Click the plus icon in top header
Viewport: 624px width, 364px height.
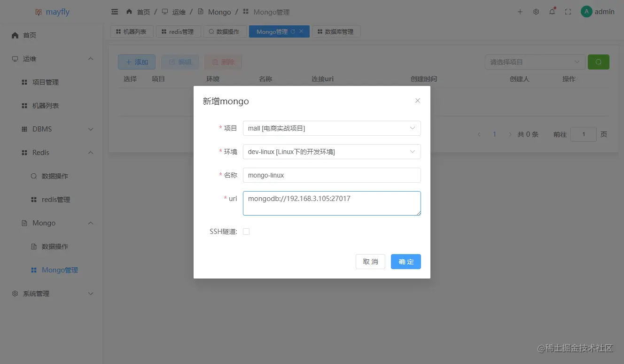520,12
